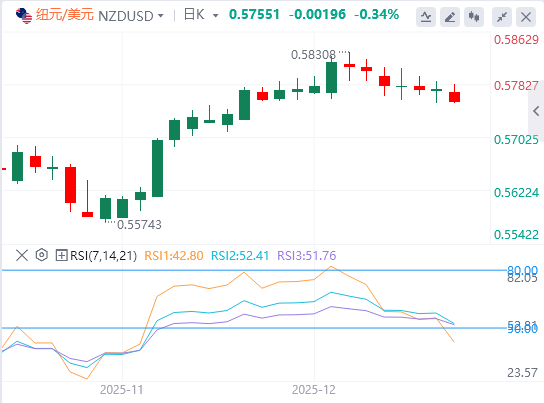
Task: Click the 0.57551 current price value
Action: point(254,15)
